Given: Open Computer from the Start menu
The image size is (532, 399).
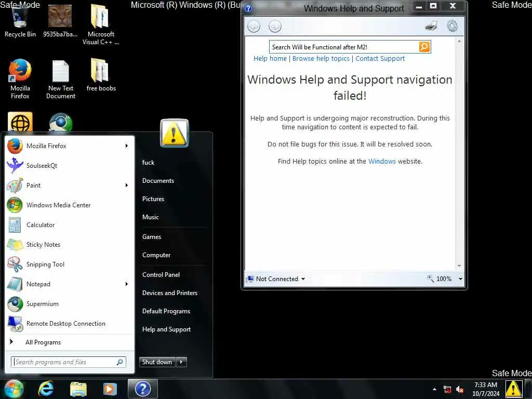Looking at the screenshot, I should click(x=156, y=255).
